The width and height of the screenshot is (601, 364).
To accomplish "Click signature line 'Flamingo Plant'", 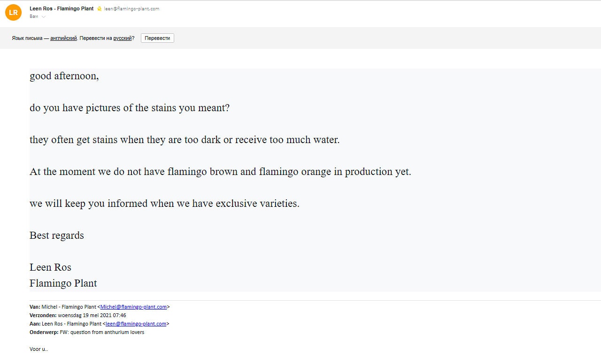I will (x=63, y=283).
